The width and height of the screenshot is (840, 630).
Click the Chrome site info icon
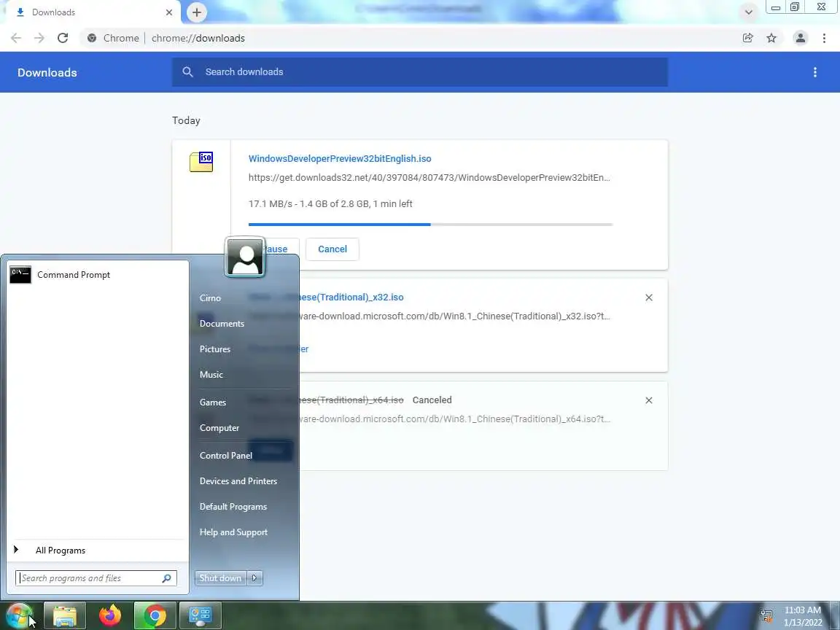tap(92, 38)
